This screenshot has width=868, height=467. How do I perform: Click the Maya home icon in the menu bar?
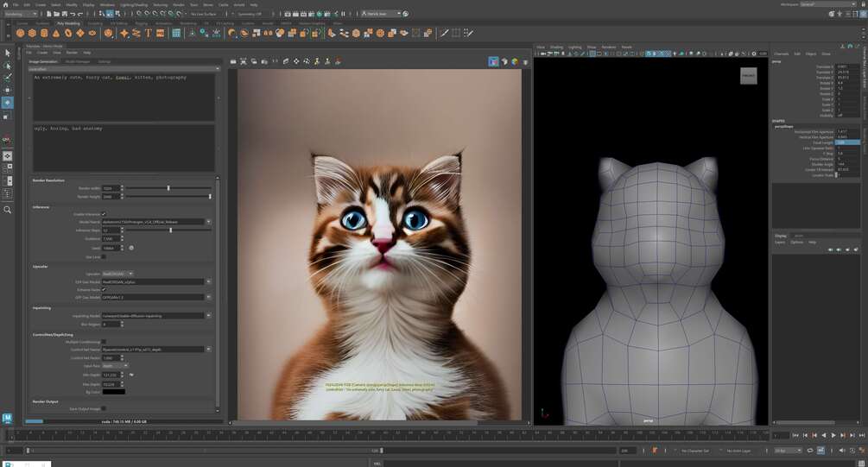click(5, 4)
